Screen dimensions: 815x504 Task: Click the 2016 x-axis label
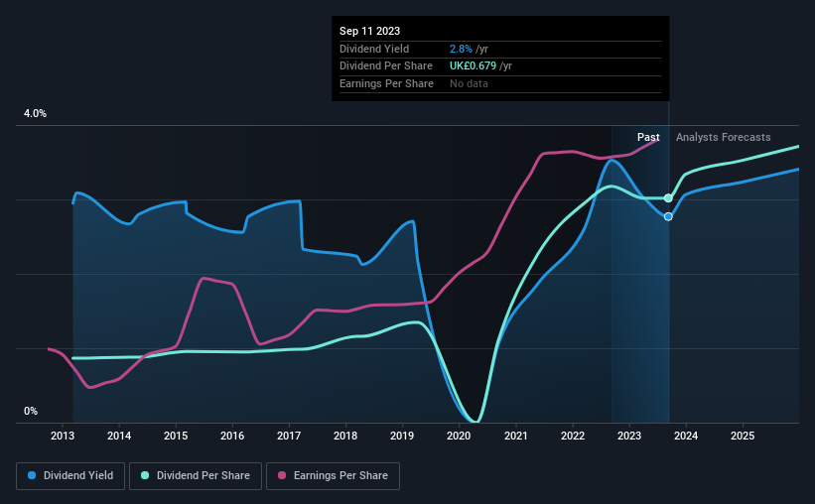pyautogui.click(x=232, y=436)
